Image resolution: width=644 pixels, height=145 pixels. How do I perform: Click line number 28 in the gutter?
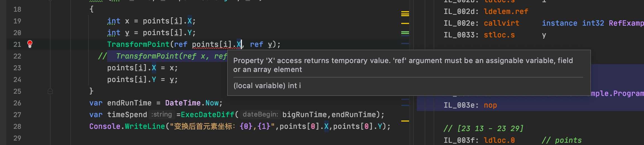click(x=17, y=126)
